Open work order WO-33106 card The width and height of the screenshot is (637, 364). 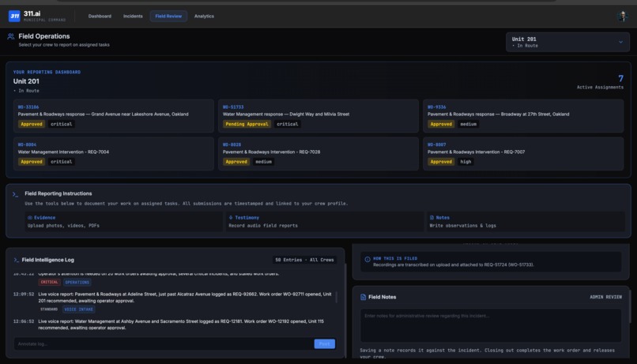[113, 116]
